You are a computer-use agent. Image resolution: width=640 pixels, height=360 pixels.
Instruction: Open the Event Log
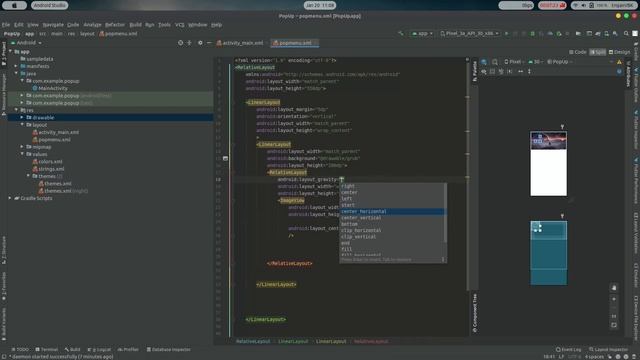pos(568,350)
